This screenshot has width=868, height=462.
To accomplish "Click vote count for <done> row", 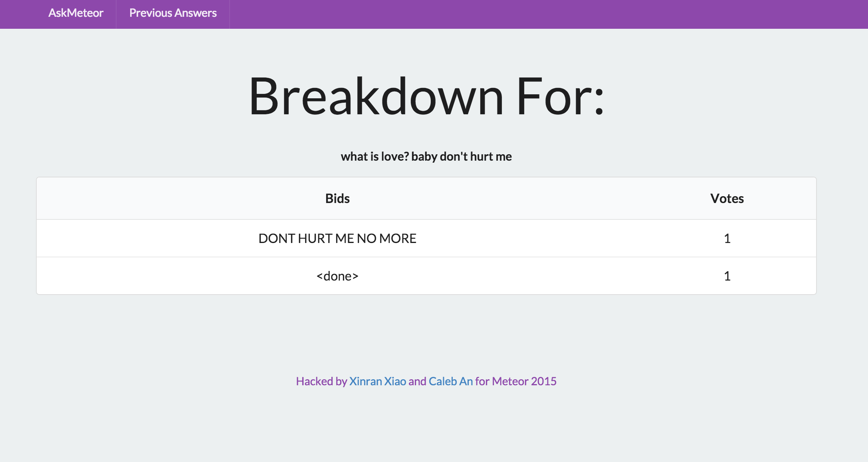I will [x=727, y=276].
